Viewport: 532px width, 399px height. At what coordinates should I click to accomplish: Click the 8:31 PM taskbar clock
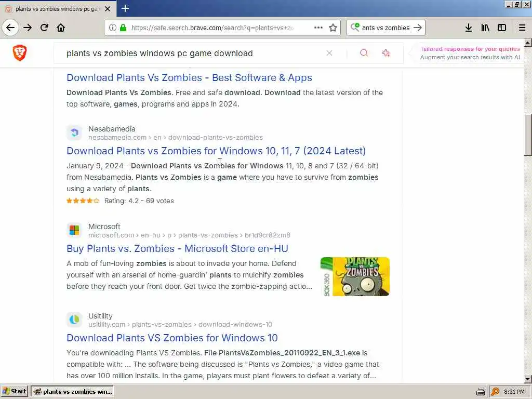pos(514,392)
